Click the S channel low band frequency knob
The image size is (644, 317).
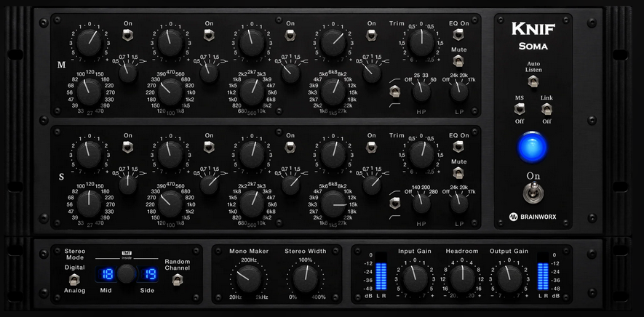coord(89,204)
